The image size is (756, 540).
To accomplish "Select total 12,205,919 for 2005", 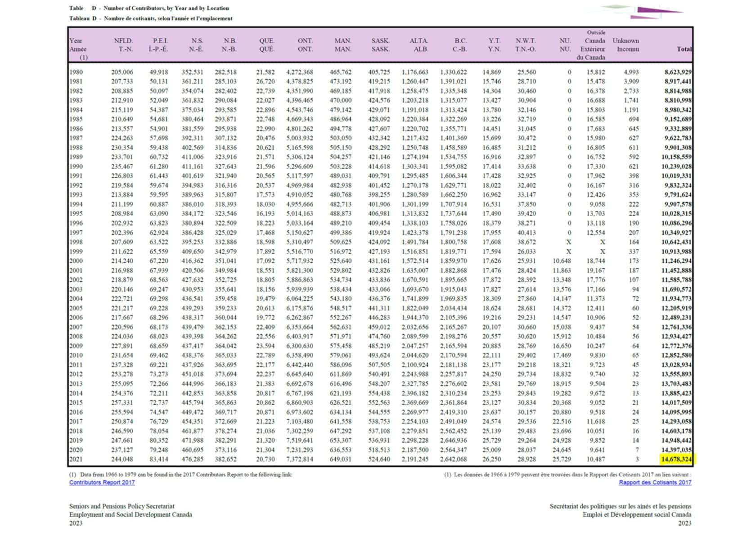I will [676, 308].
